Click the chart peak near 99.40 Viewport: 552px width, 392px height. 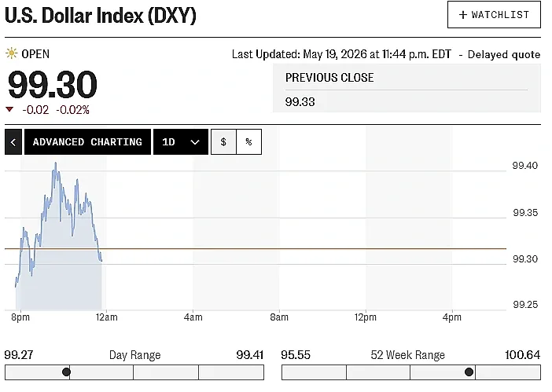point(55,164)
